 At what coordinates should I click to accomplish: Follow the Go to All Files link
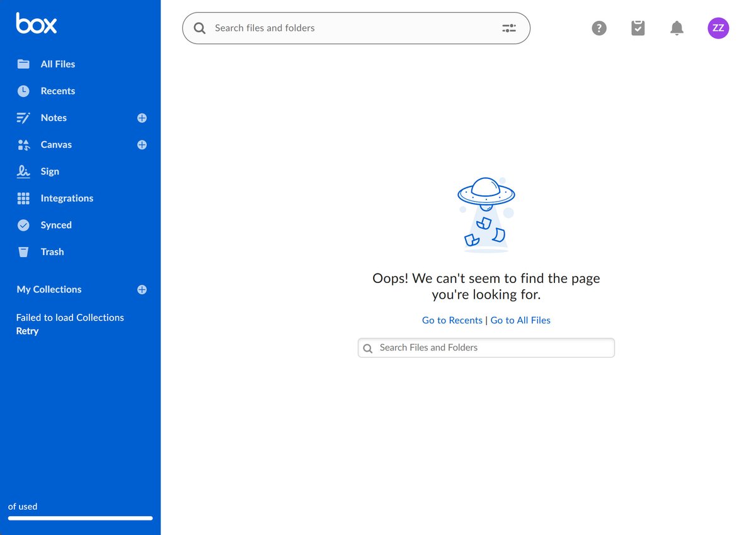(x=520, y=320)
